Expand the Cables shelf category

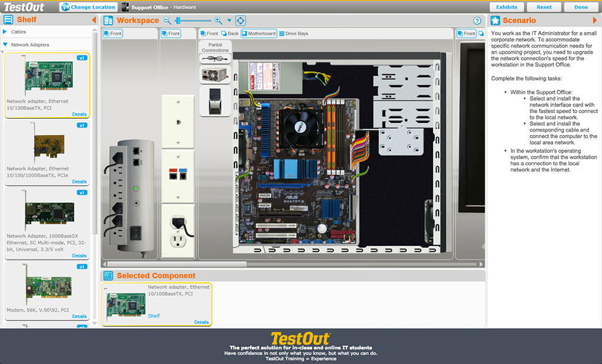coord(18,32)
